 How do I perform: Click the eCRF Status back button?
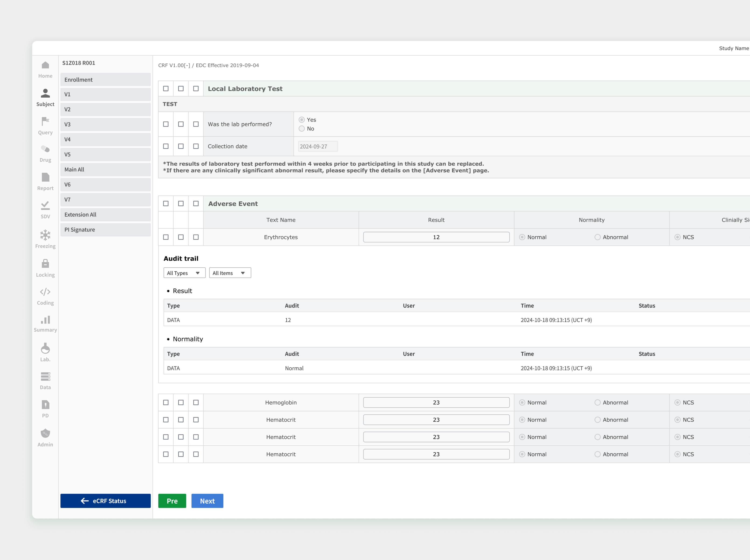(105, 501)
